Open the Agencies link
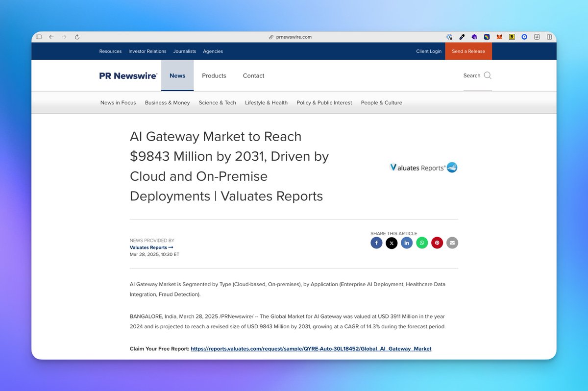This screenshot has width=588, height=391. [213, 51]
